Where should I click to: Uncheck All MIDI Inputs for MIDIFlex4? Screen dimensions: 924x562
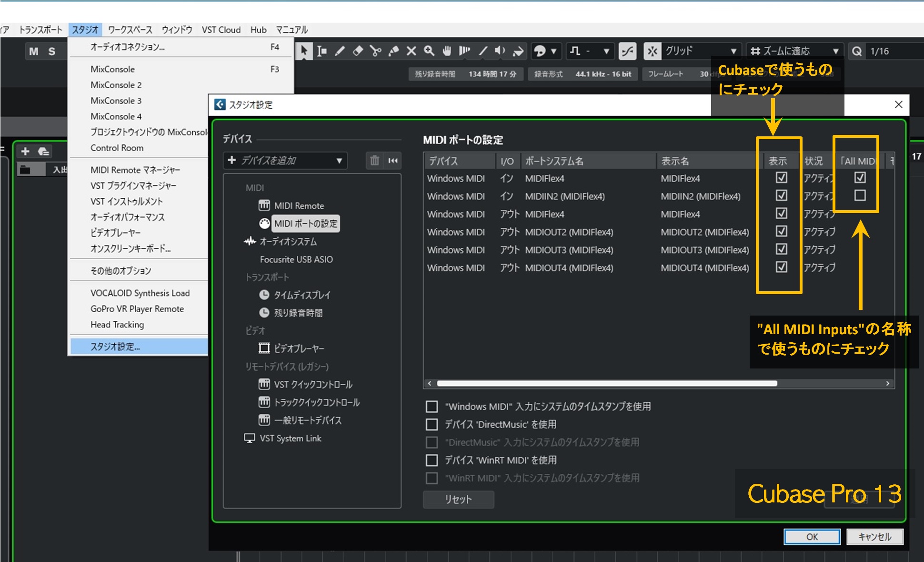860,178
